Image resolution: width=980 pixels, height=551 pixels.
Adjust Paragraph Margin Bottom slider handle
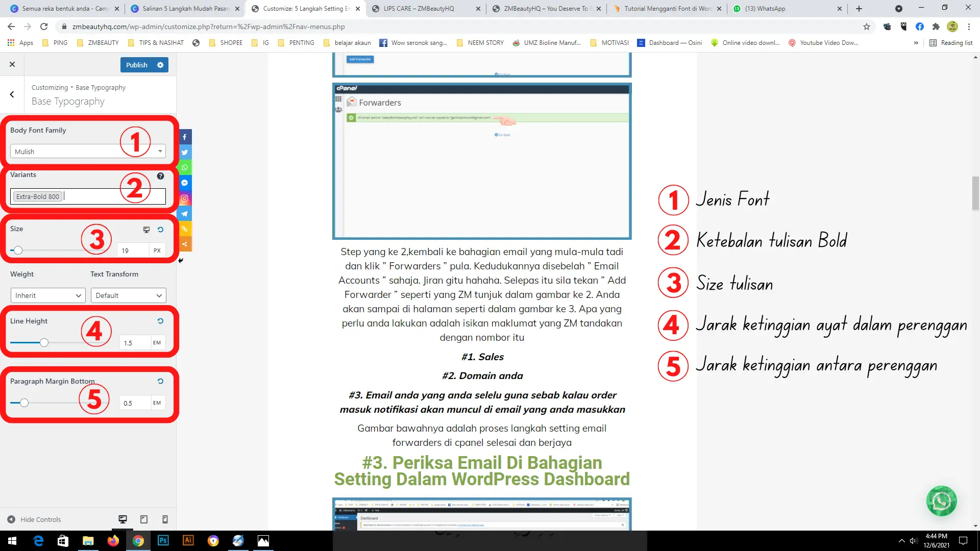point(24,403)
